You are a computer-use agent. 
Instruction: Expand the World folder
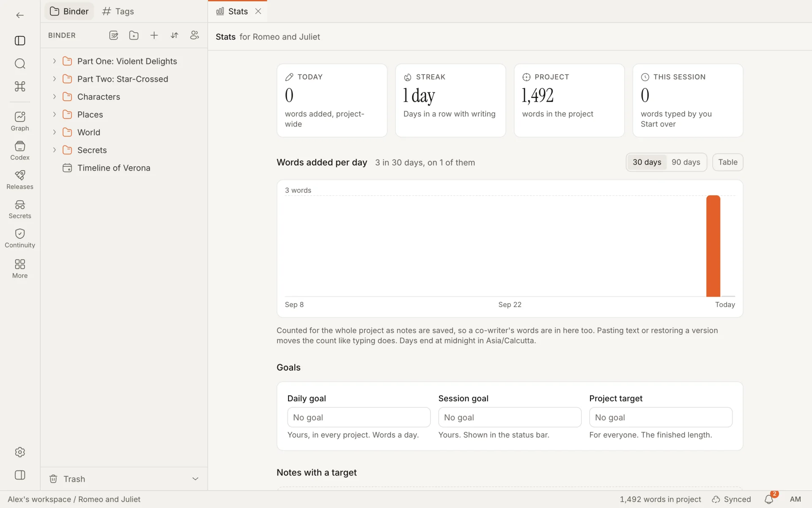[x=55, y=133]
